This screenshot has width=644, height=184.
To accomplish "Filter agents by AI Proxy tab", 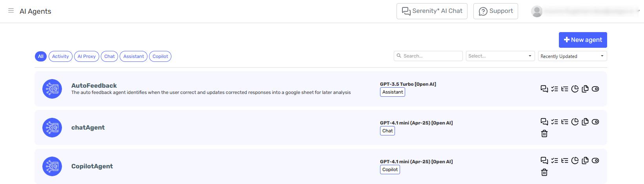I will (x=87, y=56).
